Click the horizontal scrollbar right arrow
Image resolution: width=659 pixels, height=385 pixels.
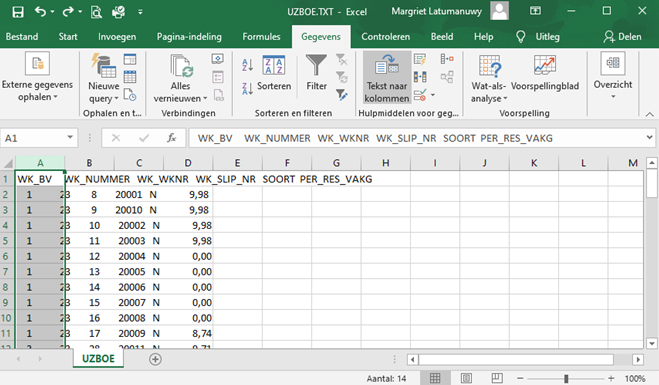coord(638,359)
